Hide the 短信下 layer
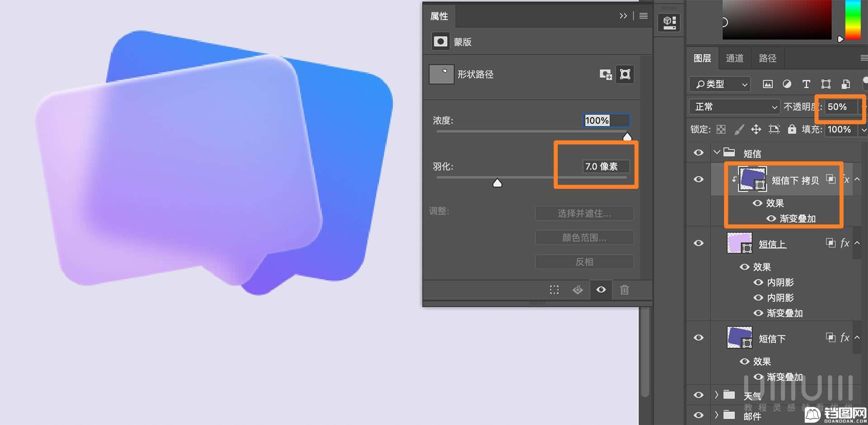Image resolution: width=868 pixels, height=425 pixels. click(698, 338)
